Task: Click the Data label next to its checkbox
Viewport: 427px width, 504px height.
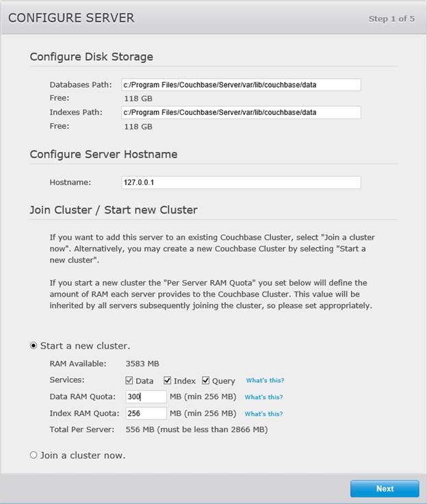Action: pyautogui.click(x=144, y=381)
